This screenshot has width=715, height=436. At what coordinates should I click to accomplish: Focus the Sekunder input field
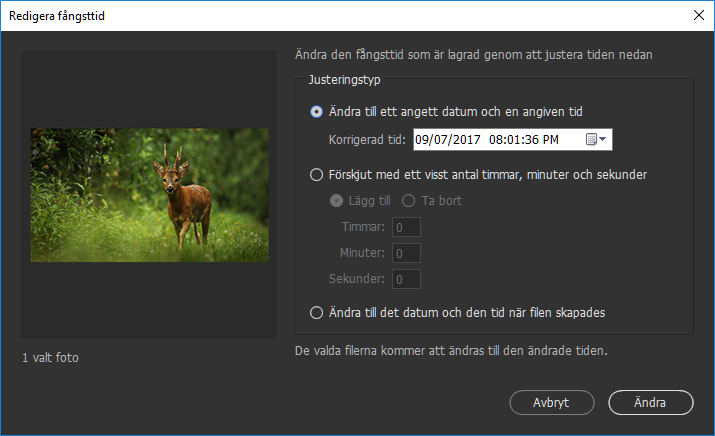406,279
